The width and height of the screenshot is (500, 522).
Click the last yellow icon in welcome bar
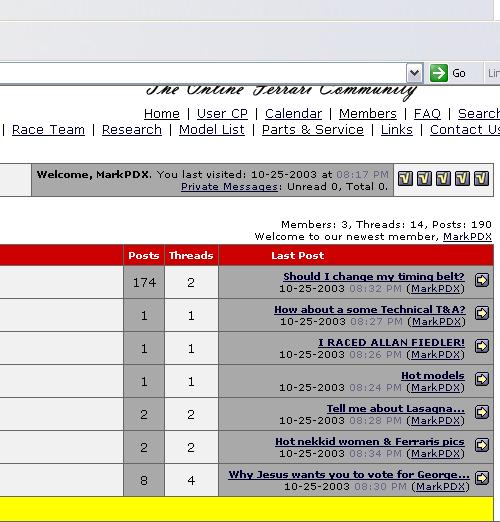point(482,178)
